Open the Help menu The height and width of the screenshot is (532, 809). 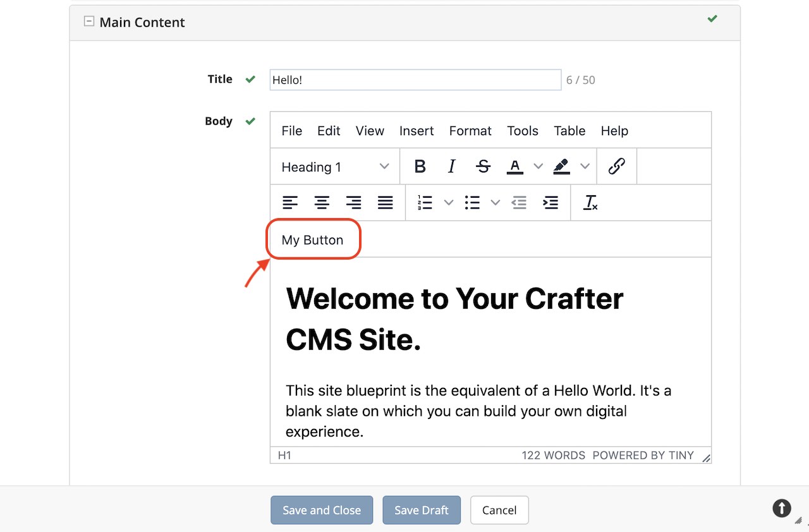(x=614, y=131)
